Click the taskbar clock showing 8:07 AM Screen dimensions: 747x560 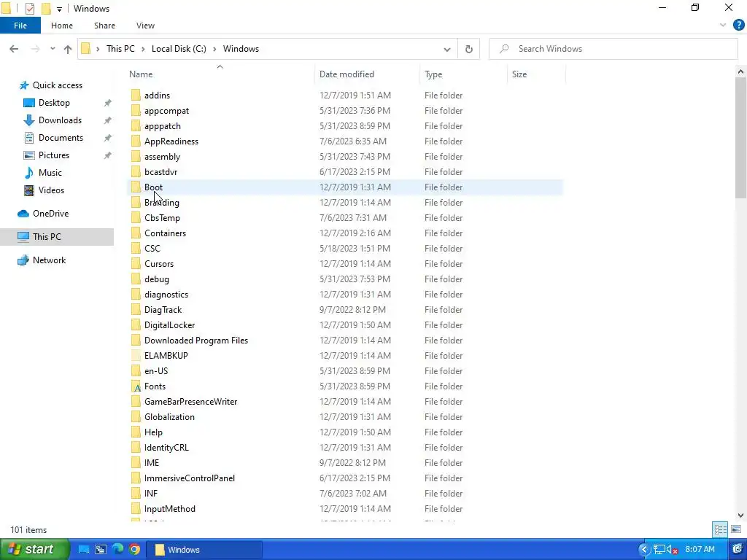pyautogui.click(x=700, y=550)
